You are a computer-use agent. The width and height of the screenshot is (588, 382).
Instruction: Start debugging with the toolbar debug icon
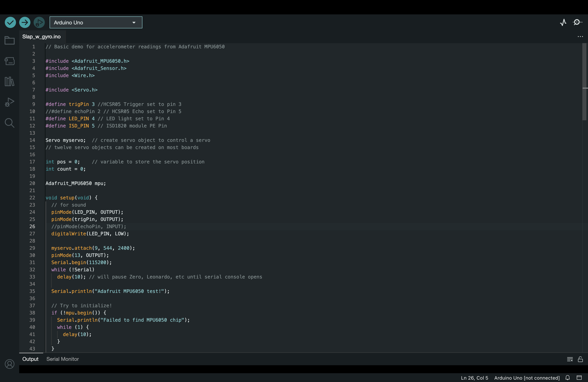point(39,22)
